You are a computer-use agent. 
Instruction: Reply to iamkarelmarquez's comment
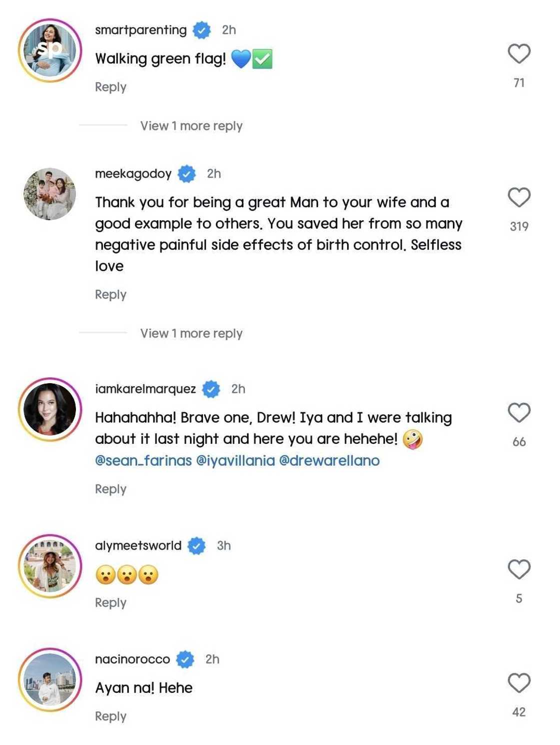(x=110, y=489)
